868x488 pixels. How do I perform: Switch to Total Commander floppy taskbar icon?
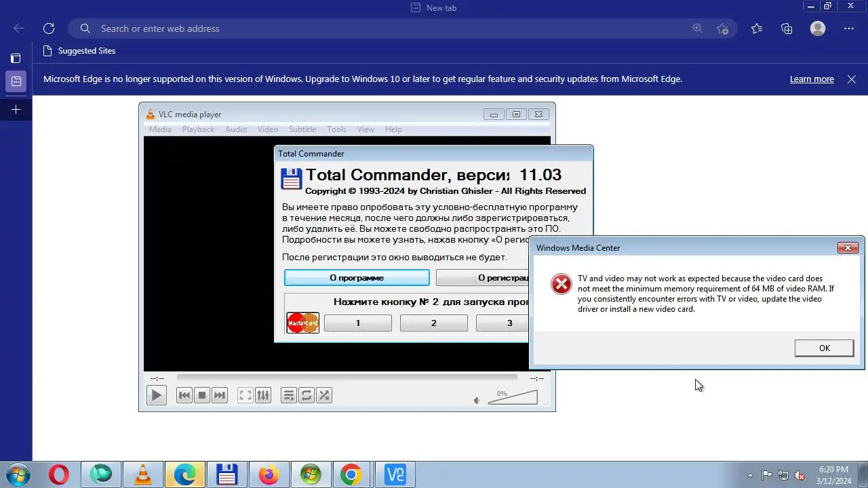coord(226,474)
